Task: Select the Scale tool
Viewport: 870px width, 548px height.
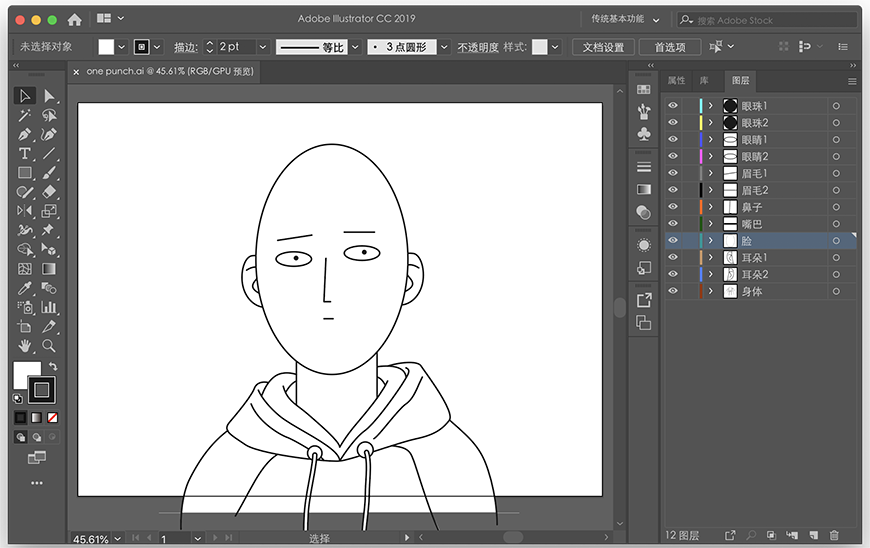Action: point(49,211)
